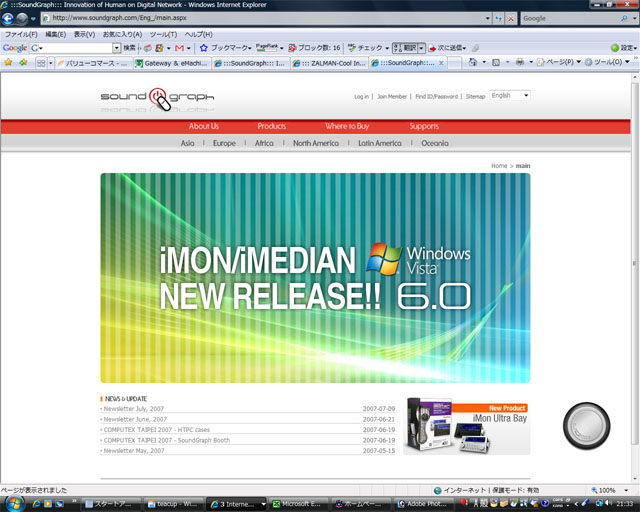Screen dimensions: 640x512
Task: Click the Translate (翻訳) toolbar button
Action: click(405, 48)
